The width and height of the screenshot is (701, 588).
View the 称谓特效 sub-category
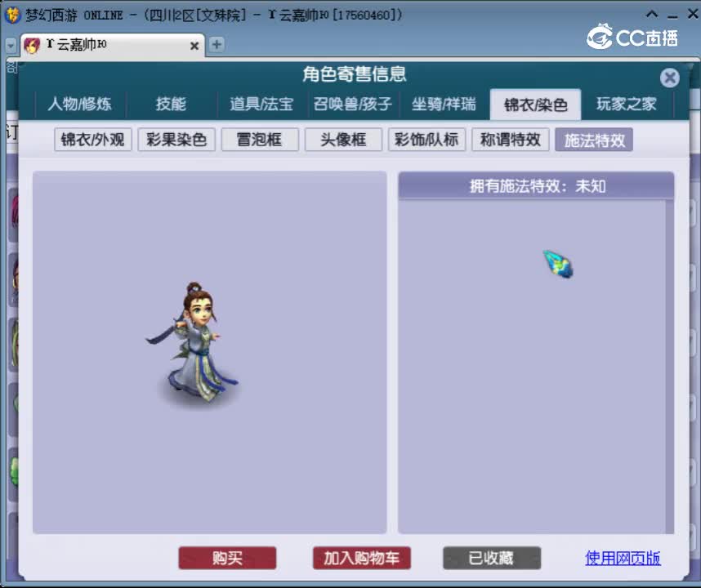click(x=511, y=140)
